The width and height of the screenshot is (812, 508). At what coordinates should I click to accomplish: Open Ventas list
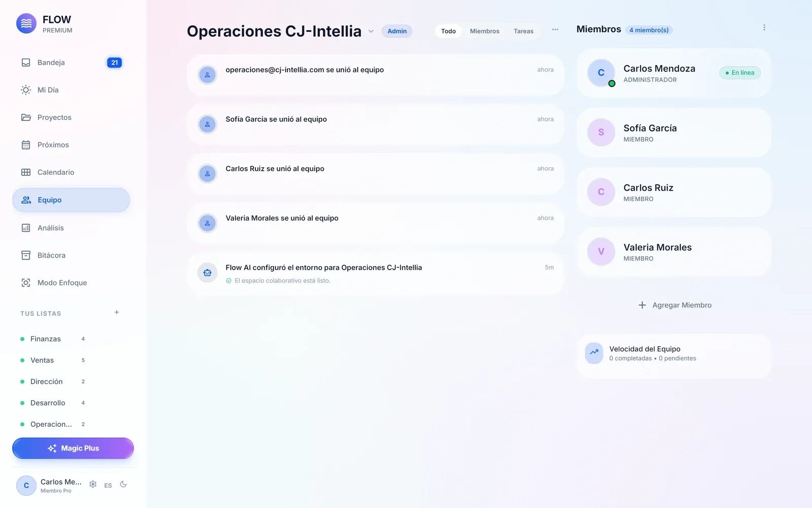pyautogui.click(x=53, y=360)
